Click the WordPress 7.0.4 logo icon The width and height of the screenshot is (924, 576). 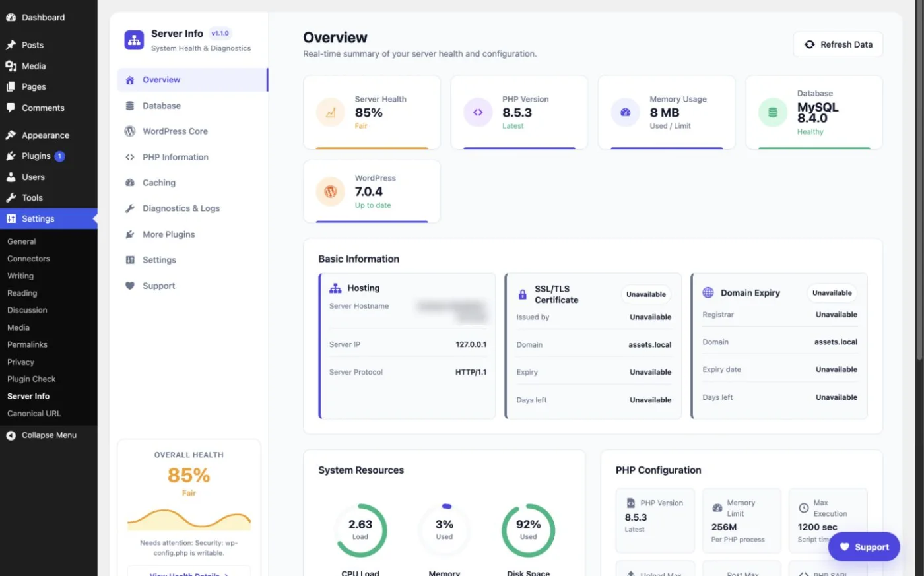click(x=331, y=192)
